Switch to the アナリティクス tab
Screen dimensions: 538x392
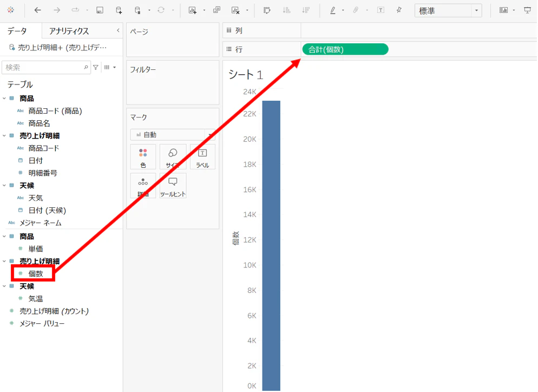tap(69, 31)
